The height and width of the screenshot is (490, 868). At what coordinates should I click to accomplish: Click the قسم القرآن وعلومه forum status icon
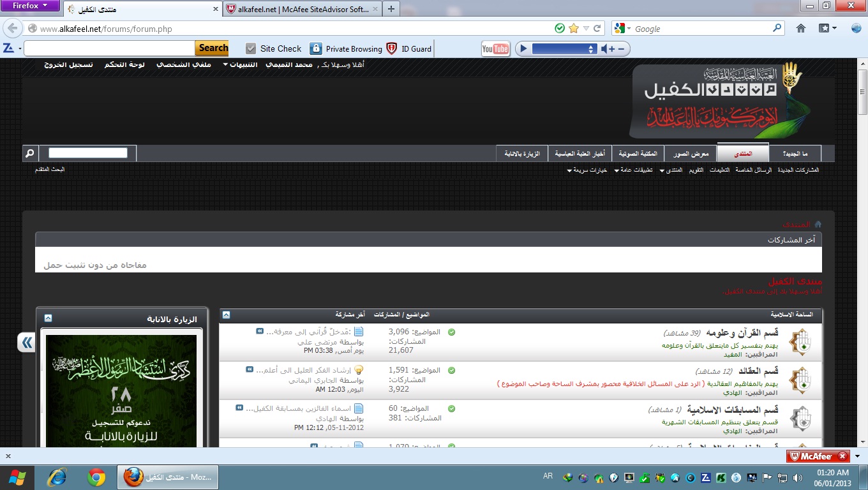799,342
